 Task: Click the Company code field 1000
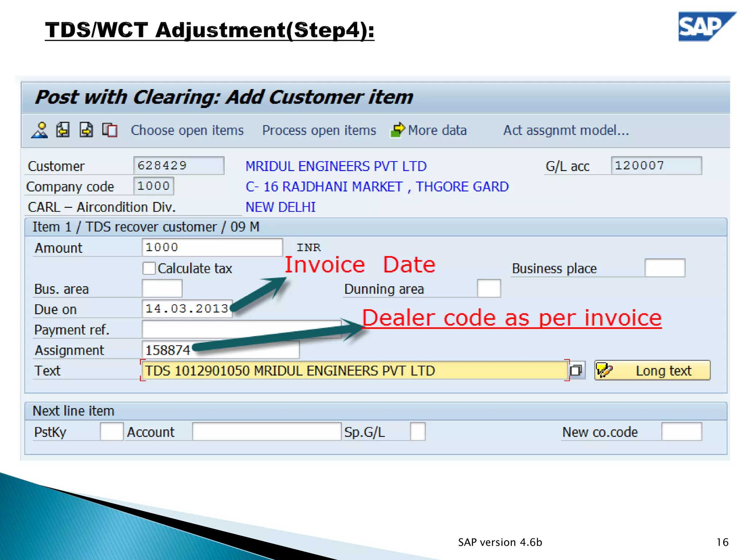(154, 186)
